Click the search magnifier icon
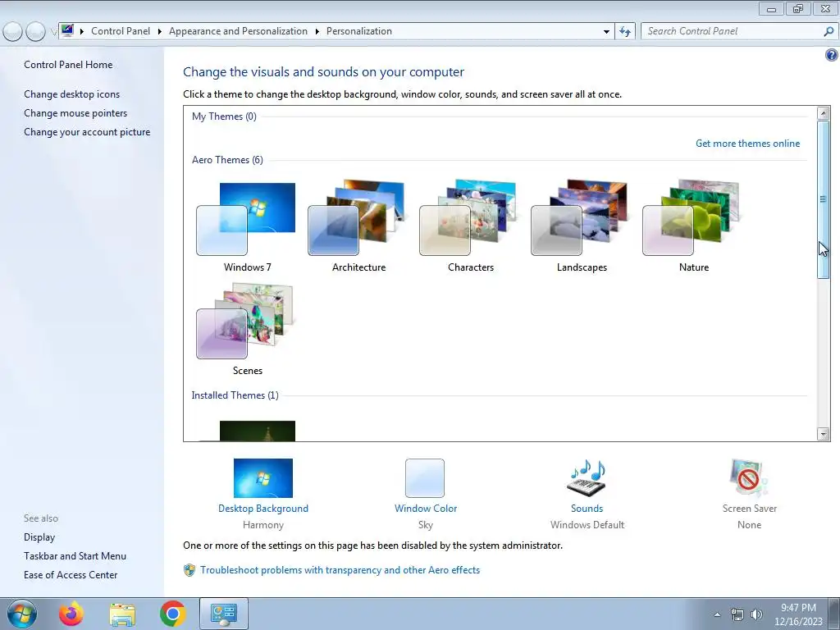Image resolution: width=840 pixels, height=630 pixels. [829, 32]
